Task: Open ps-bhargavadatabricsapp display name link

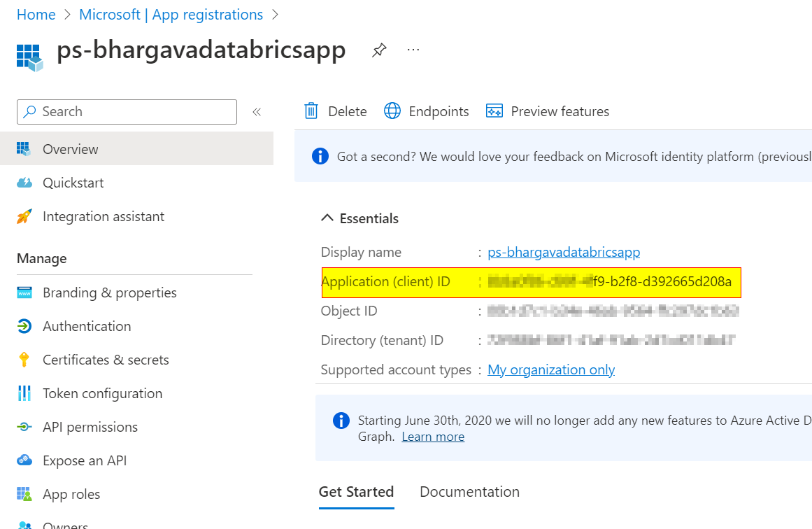Action: (564, 252)
